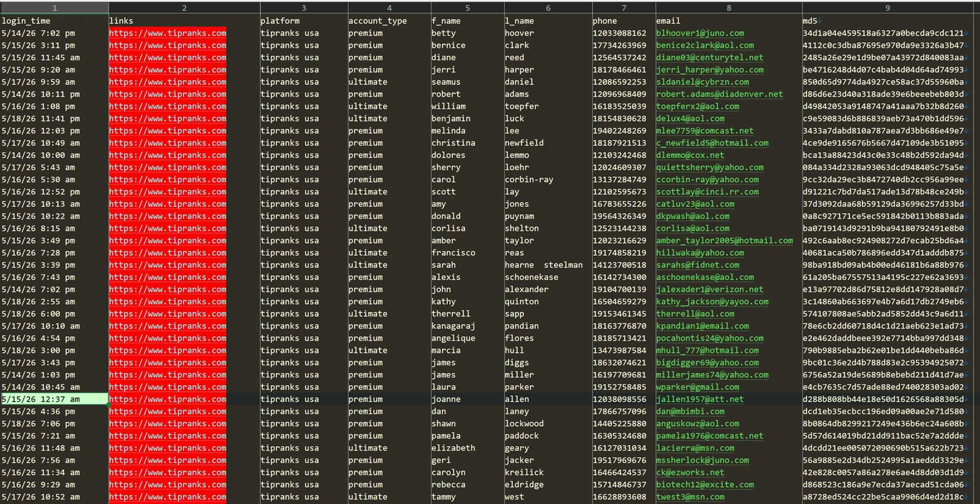980x504 pixels.
Task: Select login time 5/16/26 12:52 pm
Action: coord(41,192)
